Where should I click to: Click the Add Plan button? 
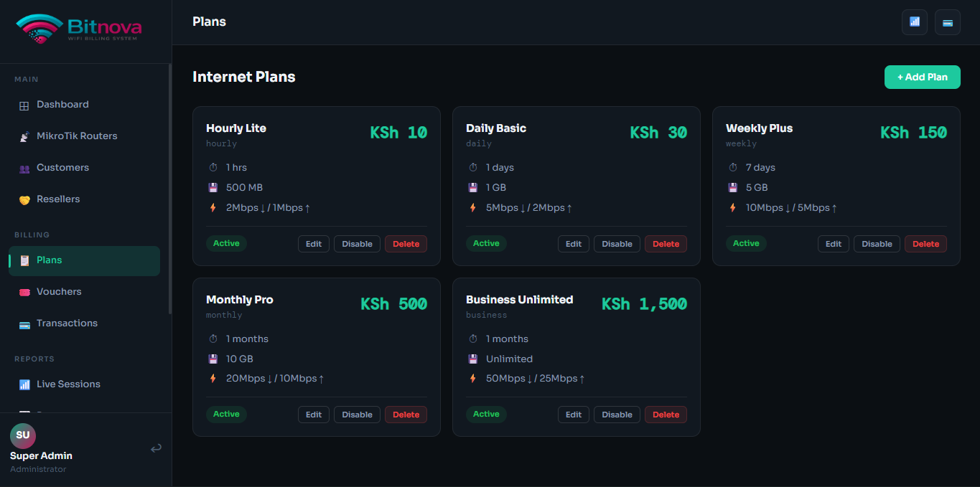[922, 77]
